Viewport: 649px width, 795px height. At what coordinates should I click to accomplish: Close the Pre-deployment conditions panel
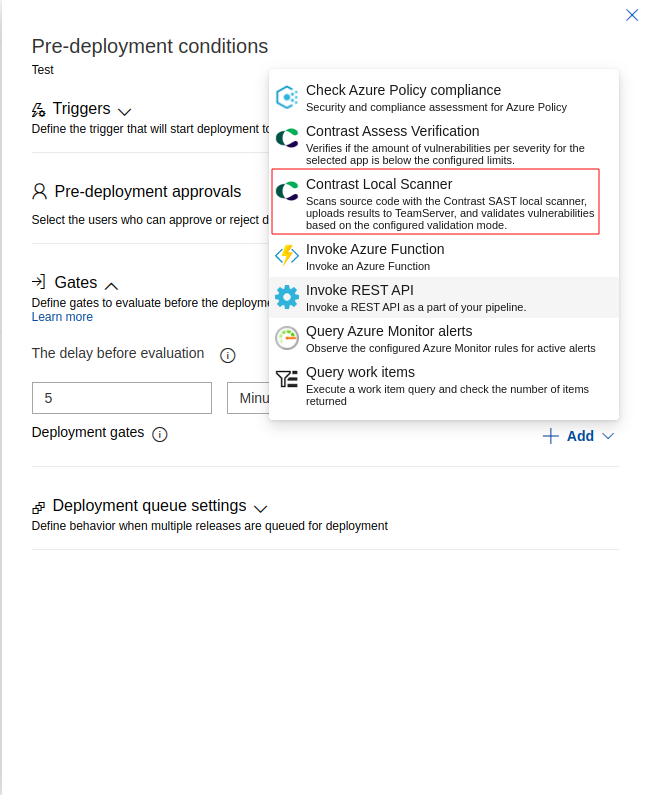(631, 15)
